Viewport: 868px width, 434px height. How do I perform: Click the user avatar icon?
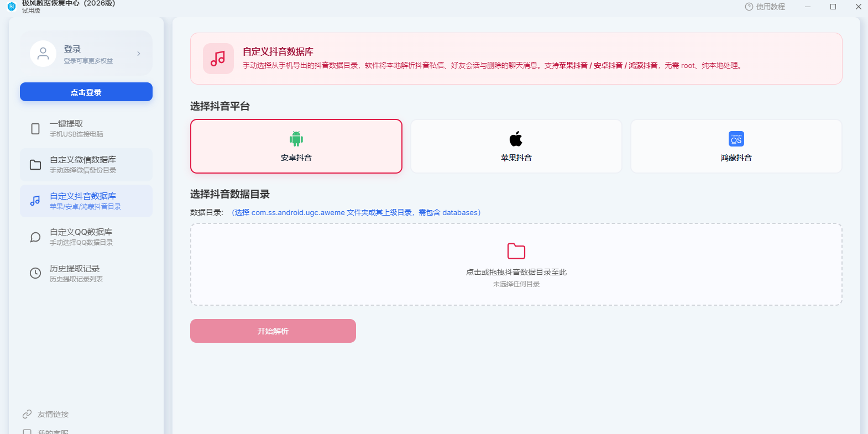(x=43, y=54)
